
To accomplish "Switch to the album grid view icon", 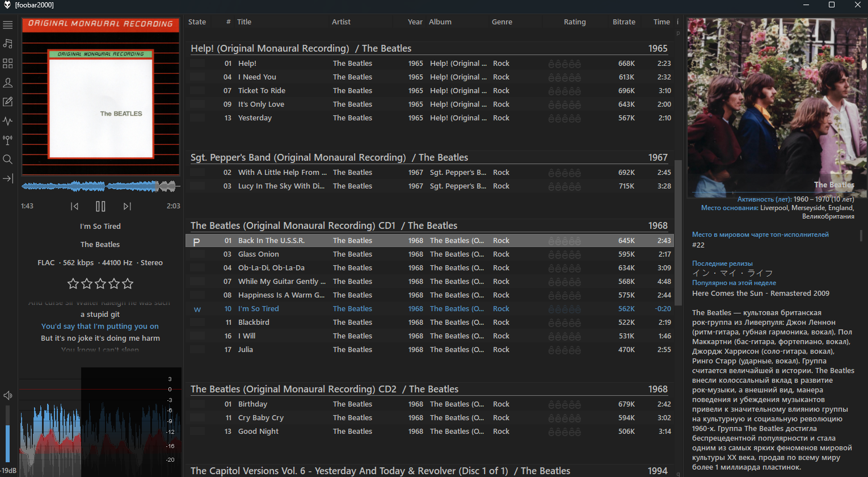I will (8, 63).
